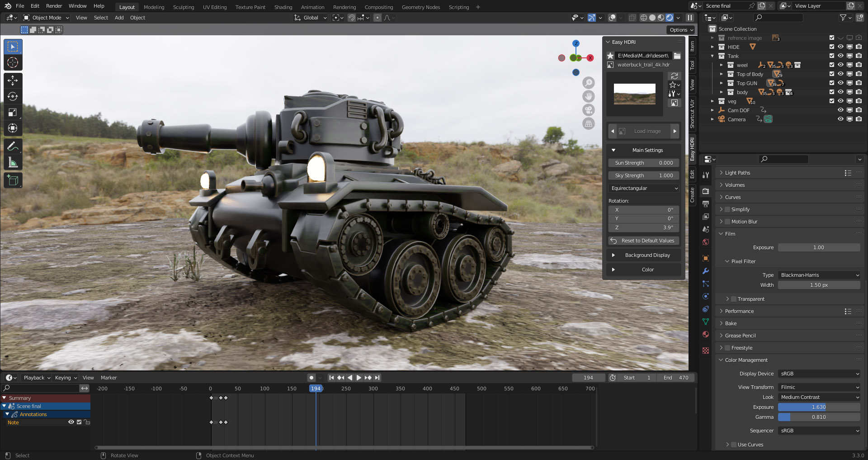
Task: Choose the Add Cube tool
Action: pyautogui.click(x=13, y=180)
